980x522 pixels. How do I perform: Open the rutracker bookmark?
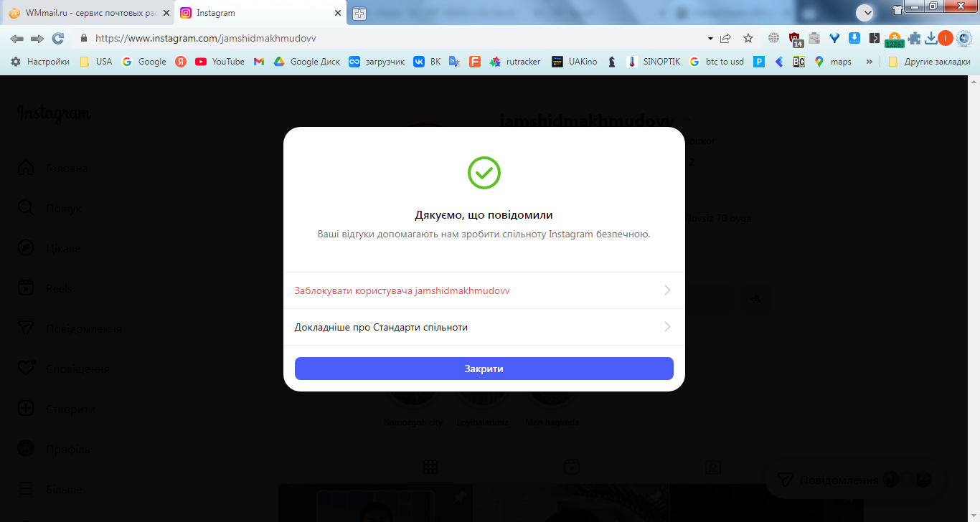point(515,62)
